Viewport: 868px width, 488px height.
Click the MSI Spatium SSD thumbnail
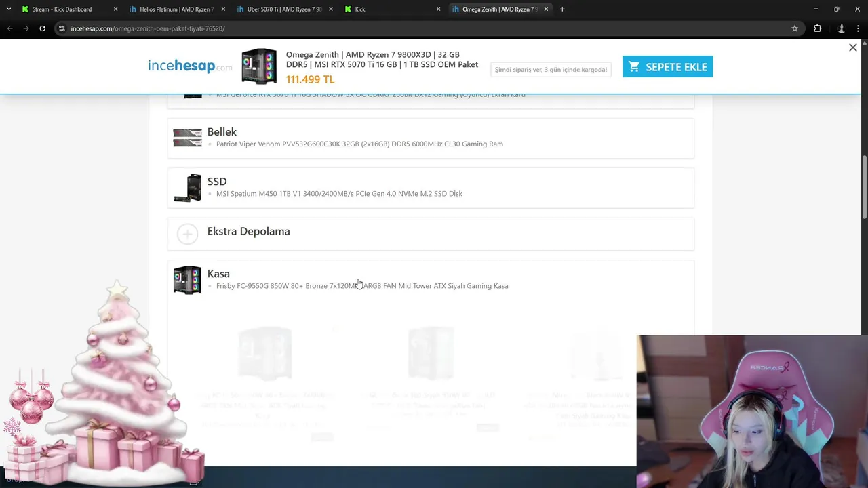coord(187,188)
